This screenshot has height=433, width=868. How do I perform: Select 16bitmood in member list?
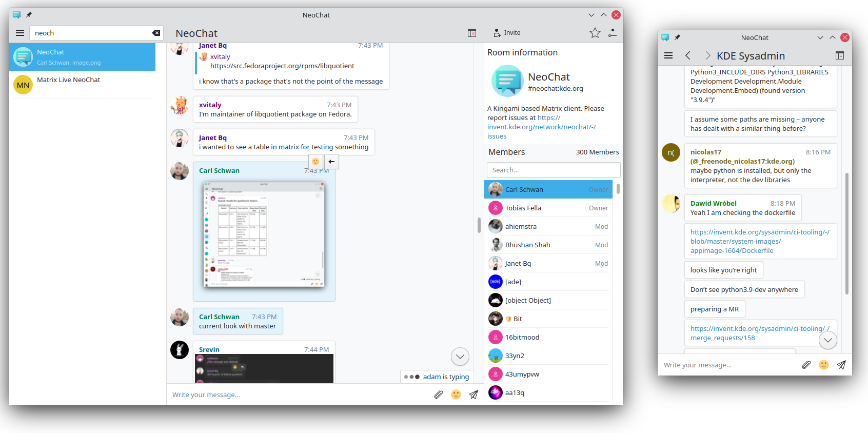[548, 337]
